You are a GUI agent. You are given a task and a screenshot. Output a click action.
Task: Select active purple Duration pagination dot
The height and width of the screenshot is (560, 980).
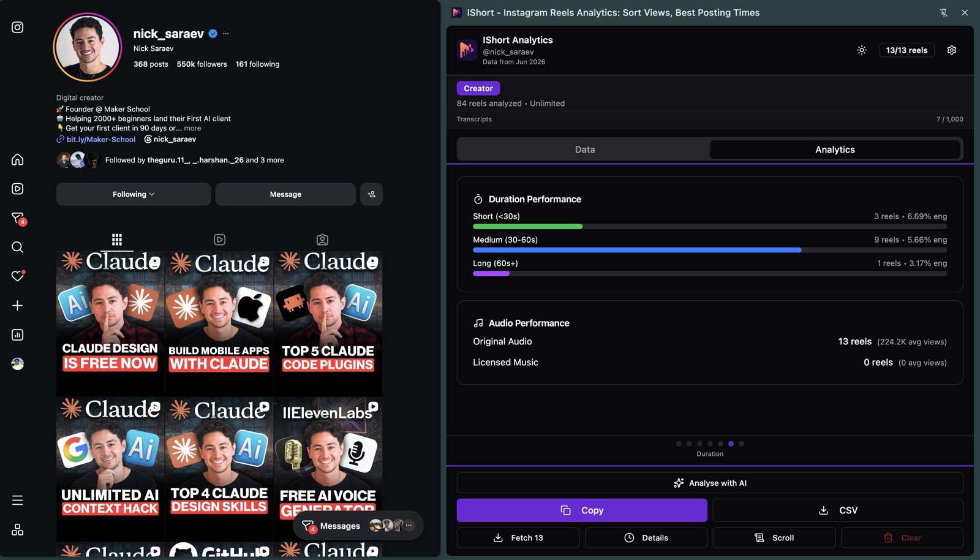coord(731,444)
